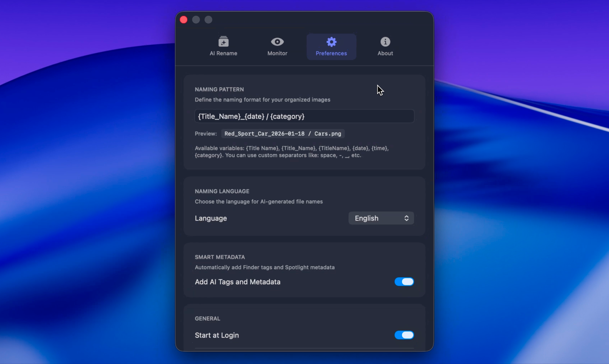This screenshot has width=609, height=364.
Task: Click the up-down chevrons on the Language selector
Action: pos(406,218)
